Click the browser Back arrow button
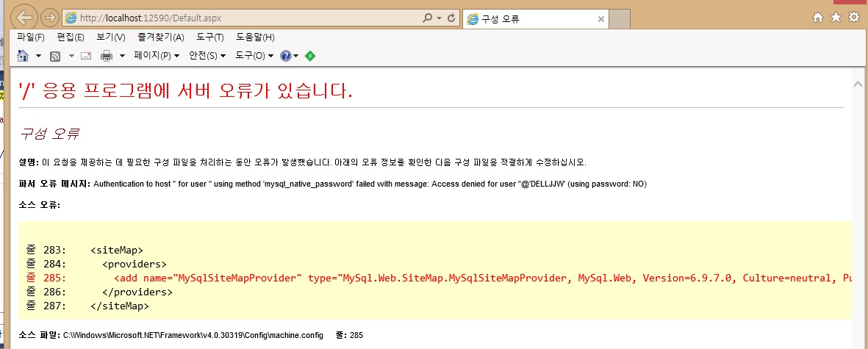Screen dimensions: 868x349 tap(26, 18)
